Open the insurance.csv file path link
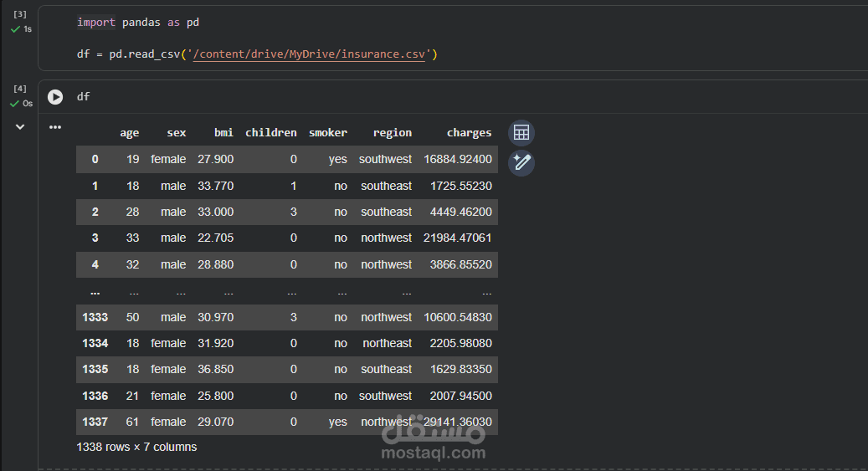The image size is (868, 471). click(309, 54)
